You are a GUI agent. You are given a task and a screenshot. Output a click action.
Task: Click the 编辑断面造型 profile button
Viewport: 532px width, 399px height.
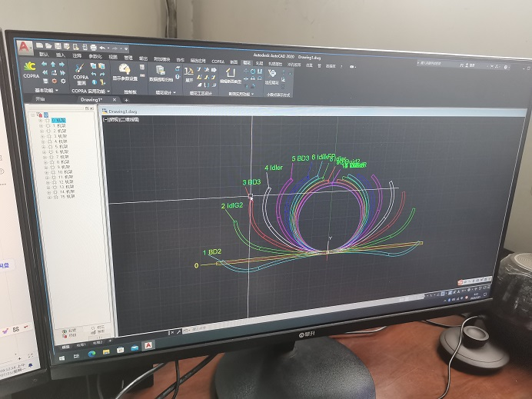pos(231,76)
